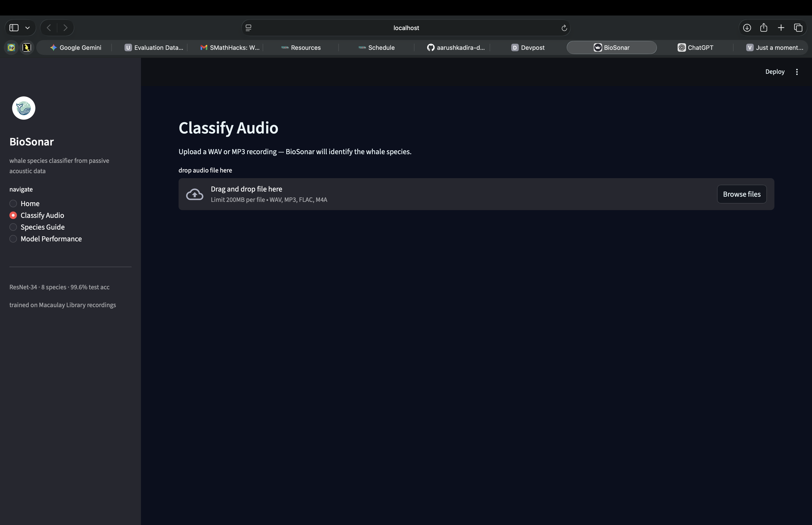This screenshot has width=812, height=525.
Task: Open the Google Gemini tab
Action: point(76,48)
